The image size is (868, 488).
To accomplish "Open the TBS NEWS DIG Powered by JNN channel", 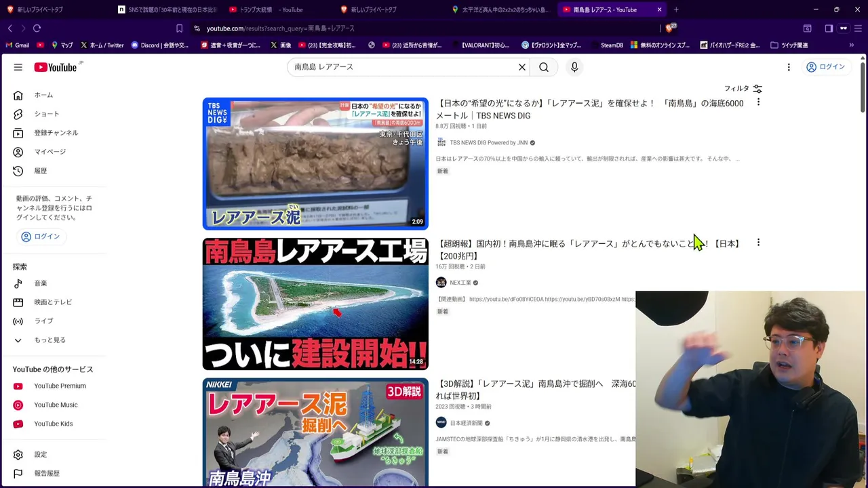I will tap(488, 143).
